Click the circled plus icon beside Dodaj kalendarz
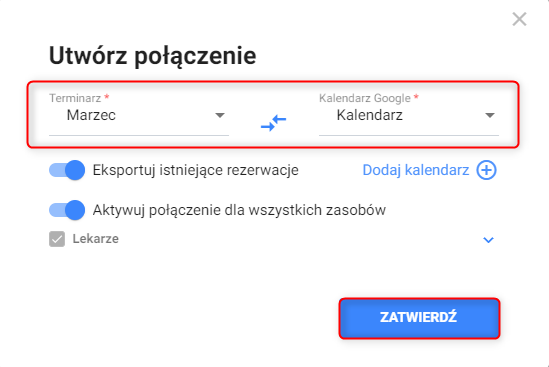 (486, 170)
